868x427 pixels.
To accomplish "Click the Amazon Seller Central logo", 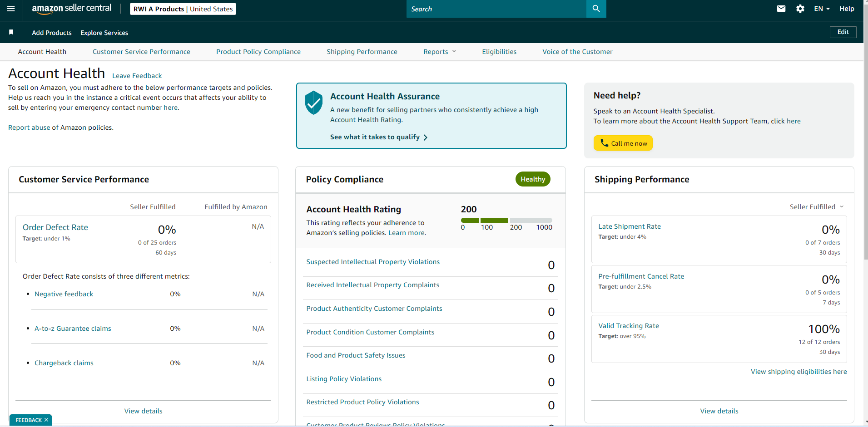I will (x=72, y=9).
